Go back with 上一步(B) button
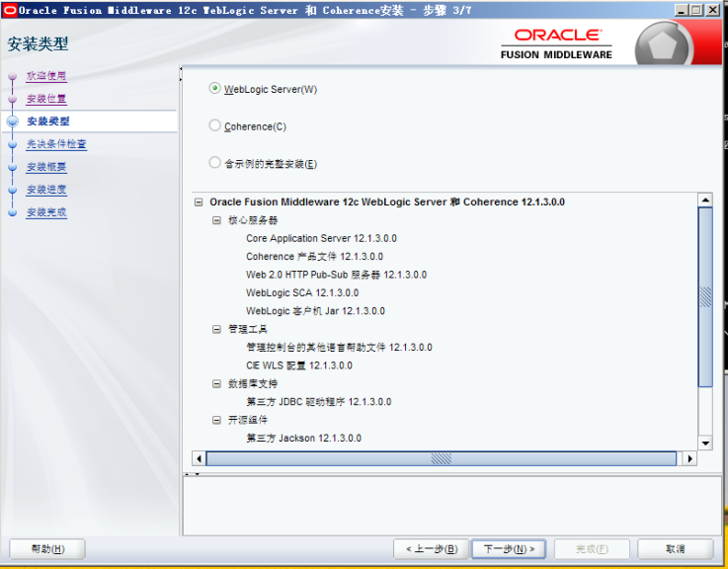The height and width of the screenshot is (569, 728). click(430, 548)
